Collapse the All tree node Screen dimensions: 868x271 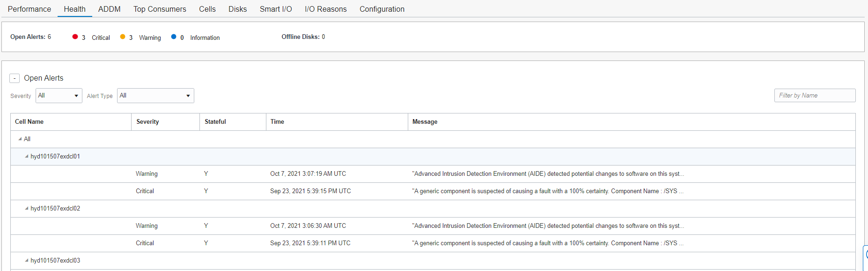[x=20, y=139]
